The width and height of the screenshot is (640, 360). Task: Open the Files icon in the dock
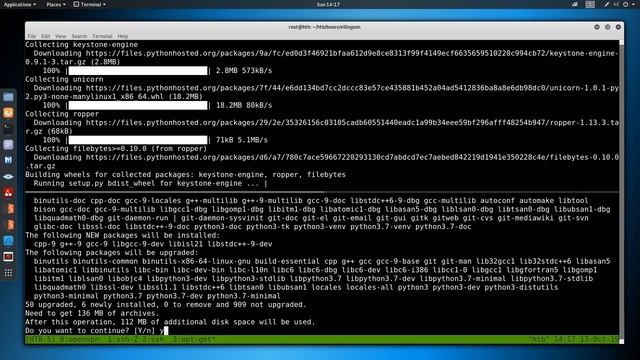click(8, 97)
